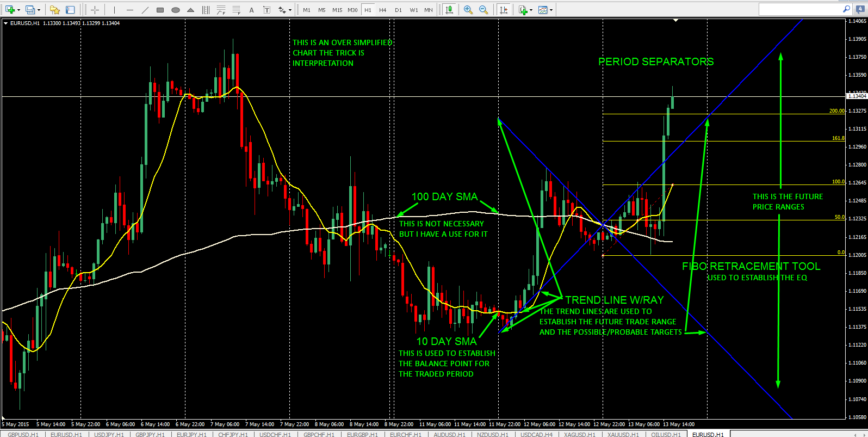Screen dimensions: 868x437
Task: Select the ellipse shape tool
Action: [x=175, y=10]
